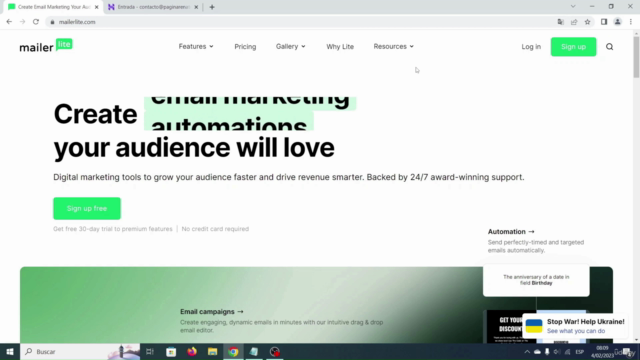Screen dimensions: 640x360
Task: Open the Why Lite page
Action: pos(340,47)
